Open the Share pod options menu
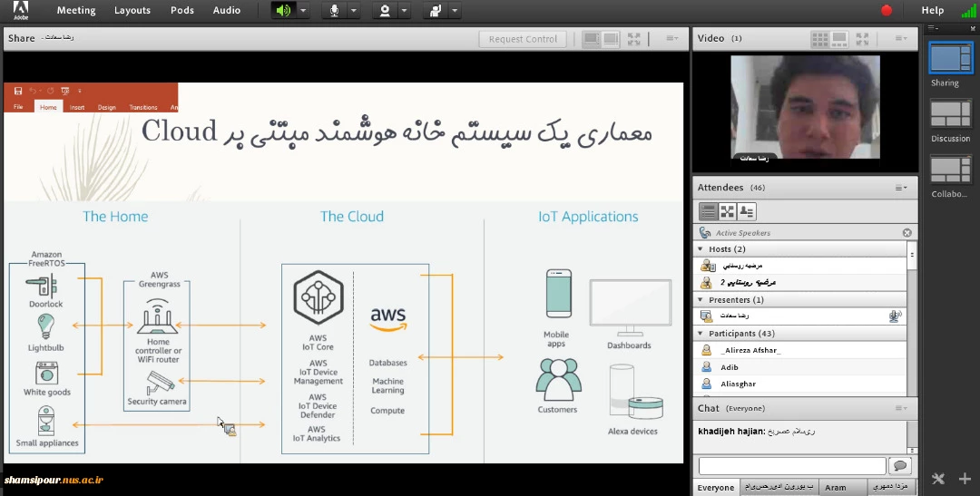Screen dimensions: 980x496 point(671,39)
